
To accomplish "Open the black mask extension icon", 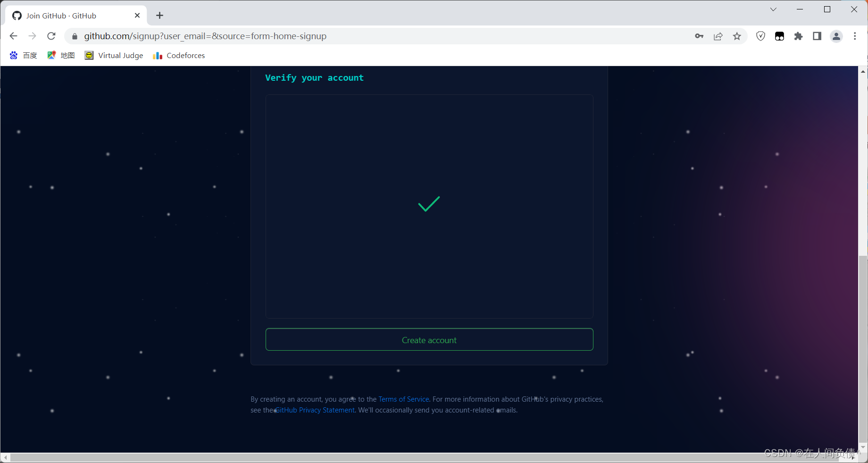I will (x=779, y=36).
